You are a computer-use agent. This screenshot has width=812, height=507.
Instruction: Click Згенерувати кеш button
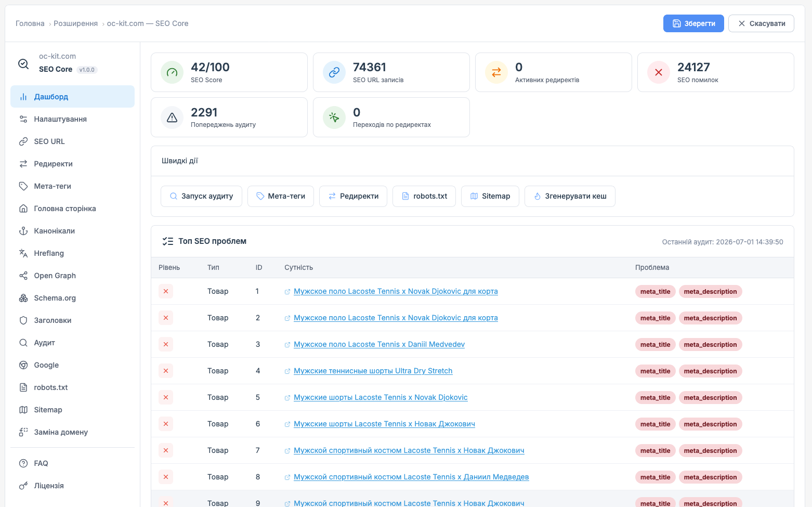[x=570, y=196]
